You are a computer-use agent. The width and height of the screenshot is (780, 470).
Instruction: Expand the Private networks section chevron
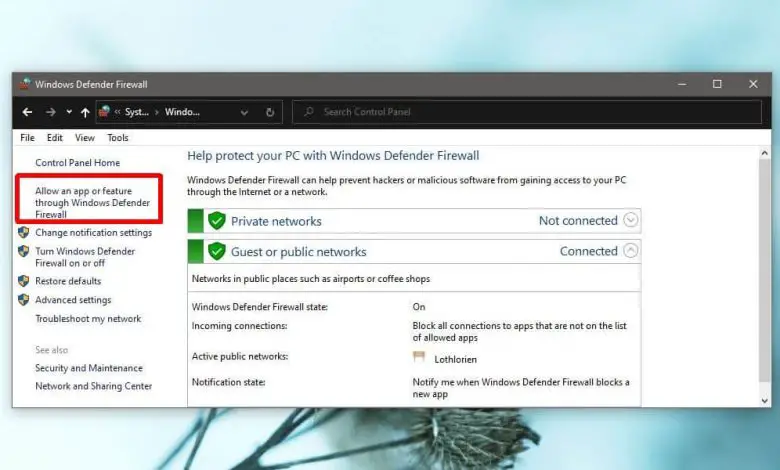(630, 220)
